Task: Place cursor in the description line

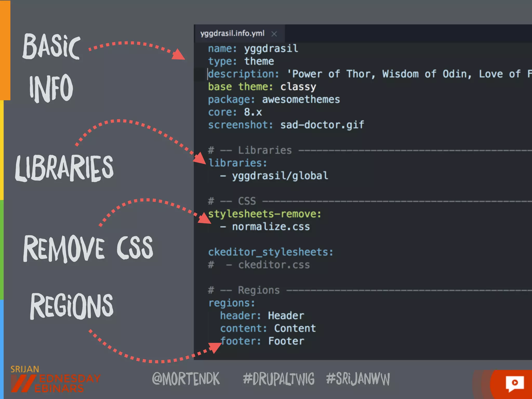Action: (370, 74)
